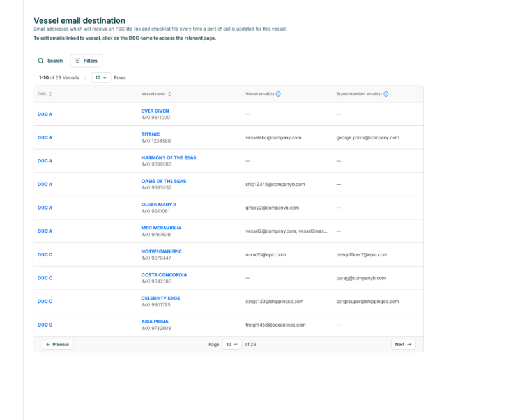
Task: Open the Filters panel
Action: coord(86,61)
